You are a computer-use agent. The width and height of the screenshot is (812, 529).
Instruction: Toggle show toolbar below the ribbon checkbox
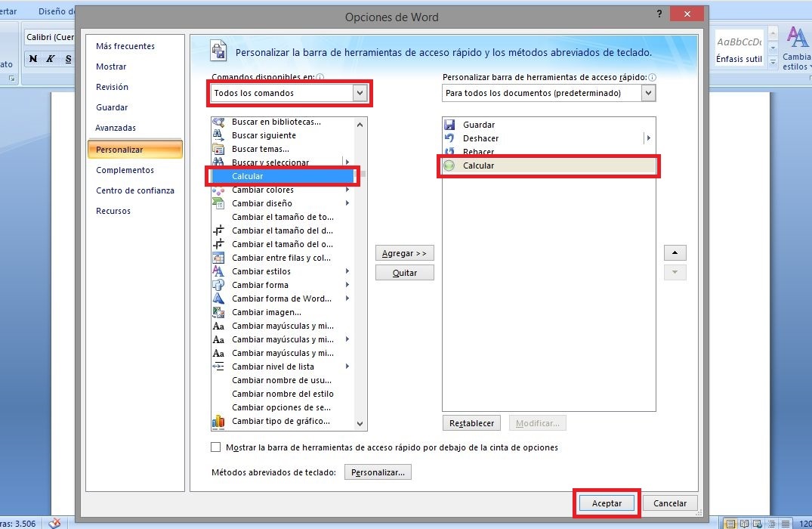216,447
